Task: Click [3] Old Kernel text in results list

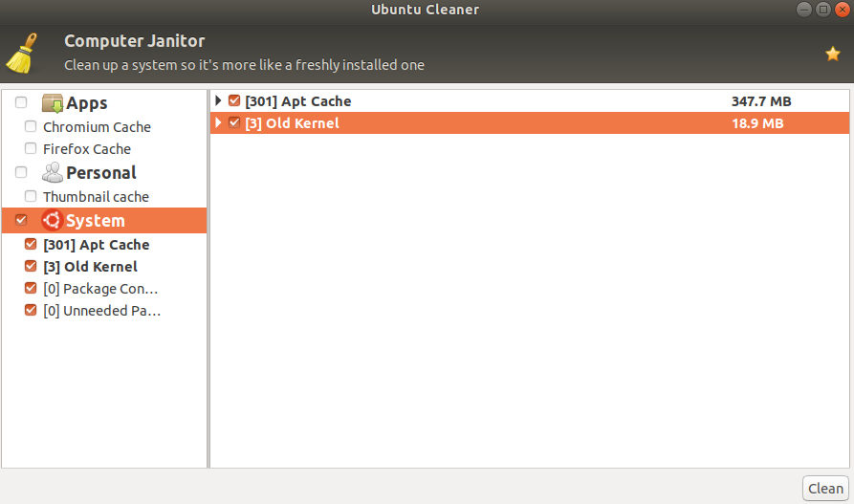Action: coord(292,123)
